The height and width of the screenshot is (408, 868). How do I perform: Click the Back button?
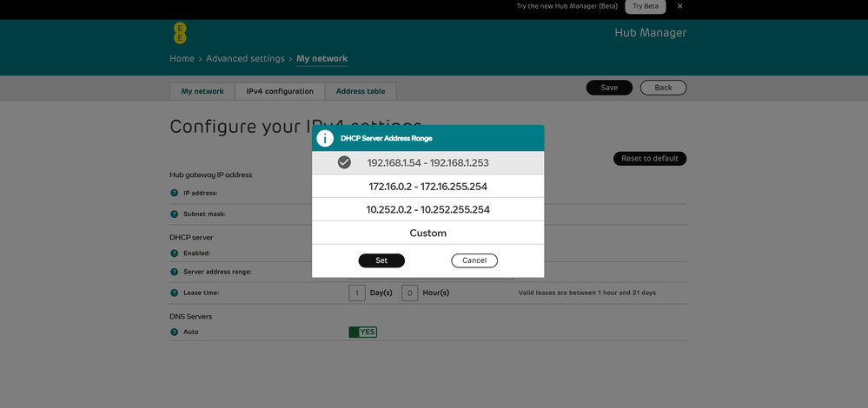pos(663,88)
